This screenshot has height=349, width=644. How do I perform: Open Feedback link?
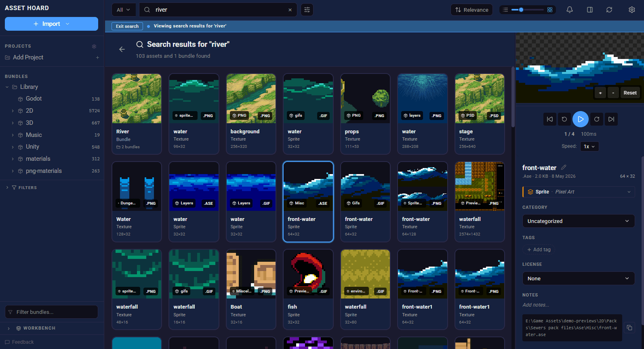(19, 342)
